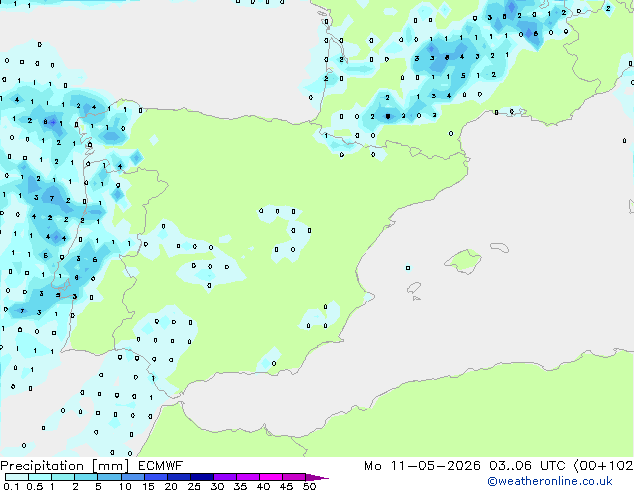Viewport: 634px width, 490px height.
Task: Click the 'Precipitation [mm]' label
Action: pyautogui.click(x=65, y=466)
